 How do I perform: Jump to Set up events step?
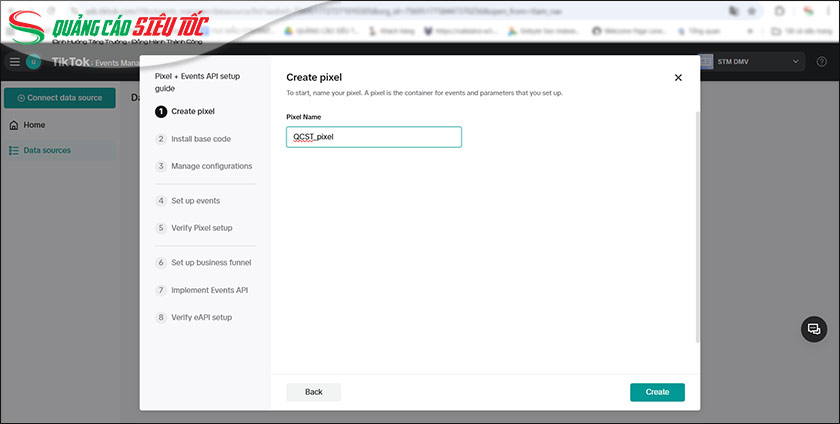pos(195,201)
